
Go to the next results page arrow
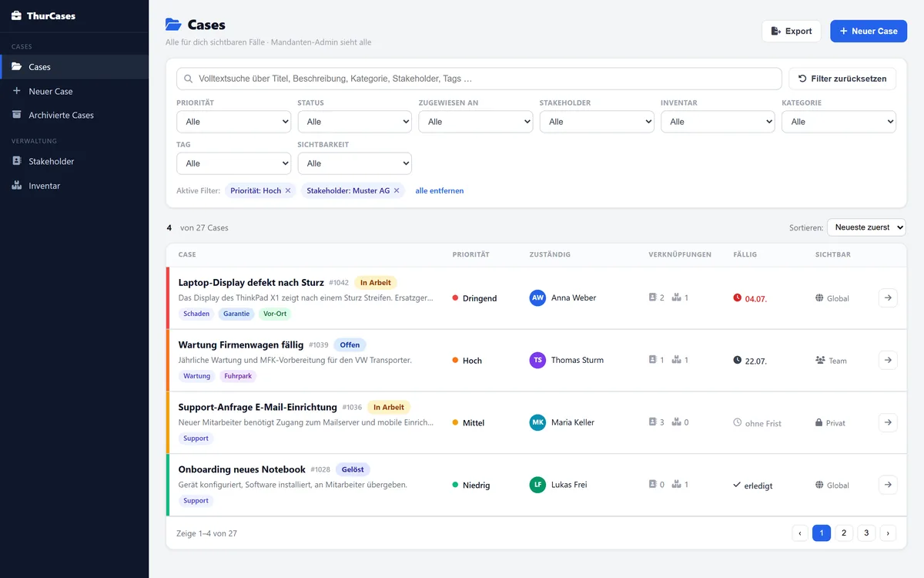[889, 533]
